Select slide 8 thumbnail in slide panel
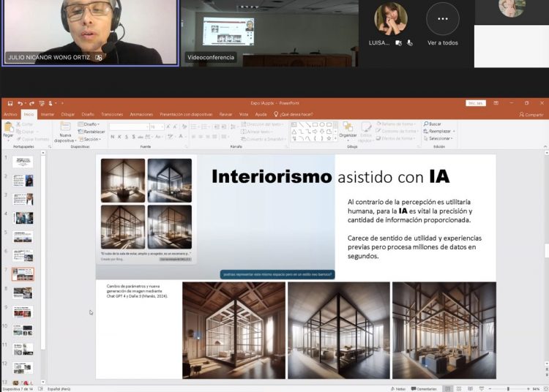 [23, 293]
